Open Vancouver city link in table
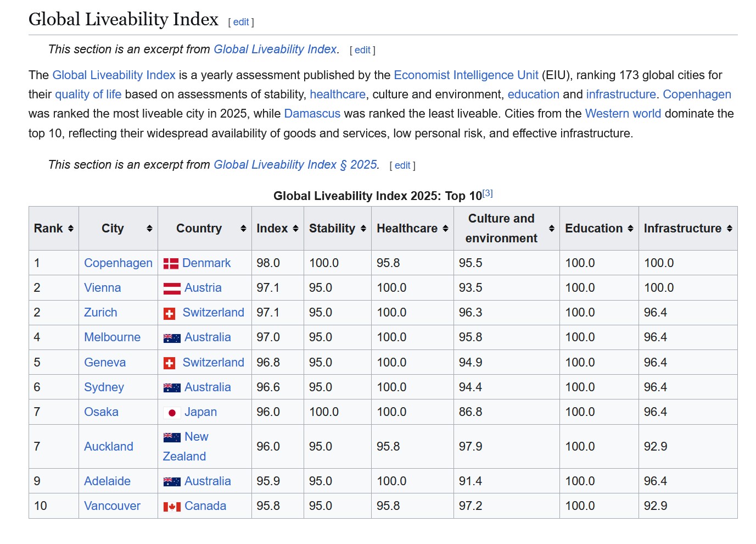Image resolution: width=756 pixels, height=544 pixels. [112, 506]
